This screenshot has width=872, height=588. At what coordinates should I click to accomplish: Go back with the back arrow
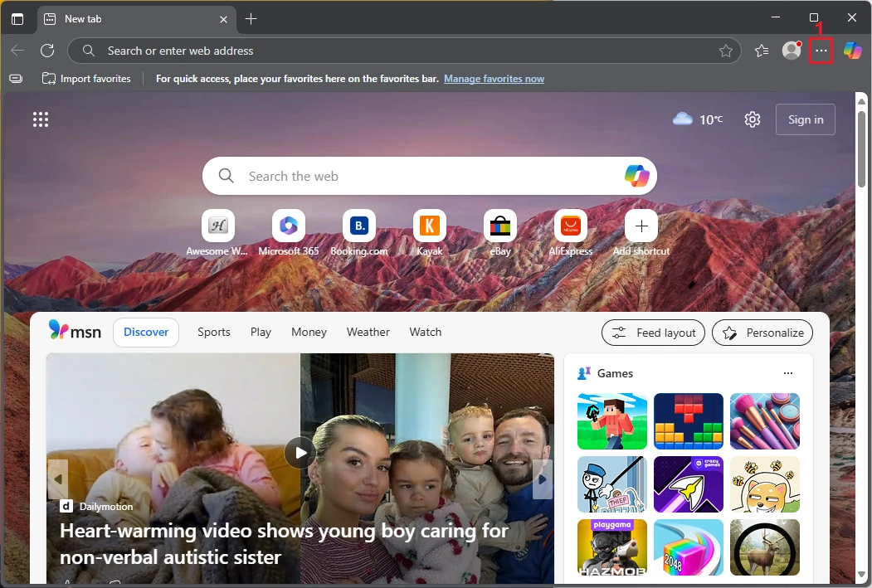(x=17, y=51)
